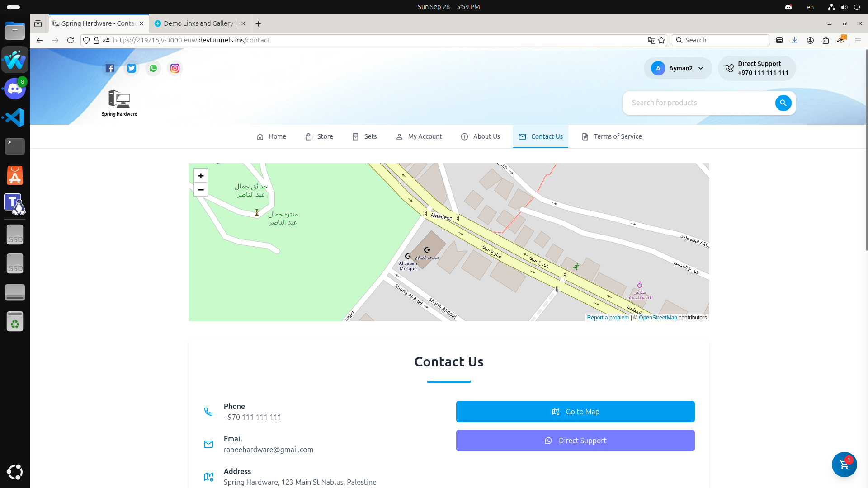Open the OpenStreetMap contributors link
The height and width of the screenshot is (488, 868).
[658, 317]
